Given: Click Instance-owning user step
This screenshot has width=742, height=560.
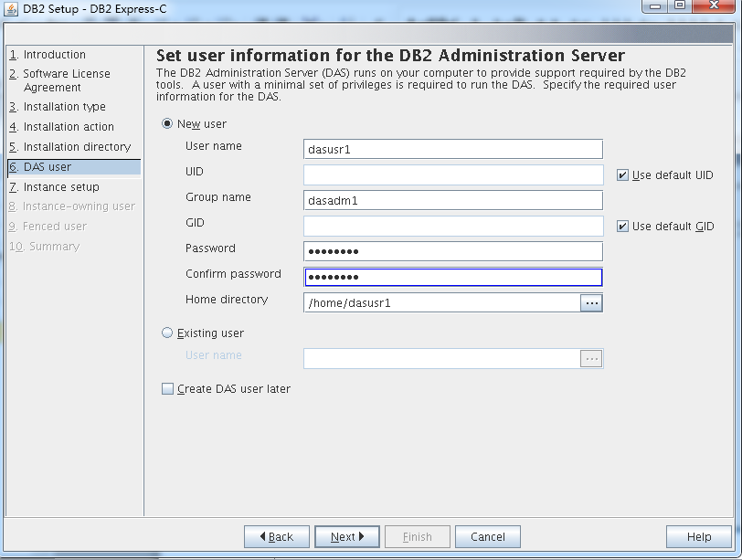Looking at the screenshot, I should [72, 206].
